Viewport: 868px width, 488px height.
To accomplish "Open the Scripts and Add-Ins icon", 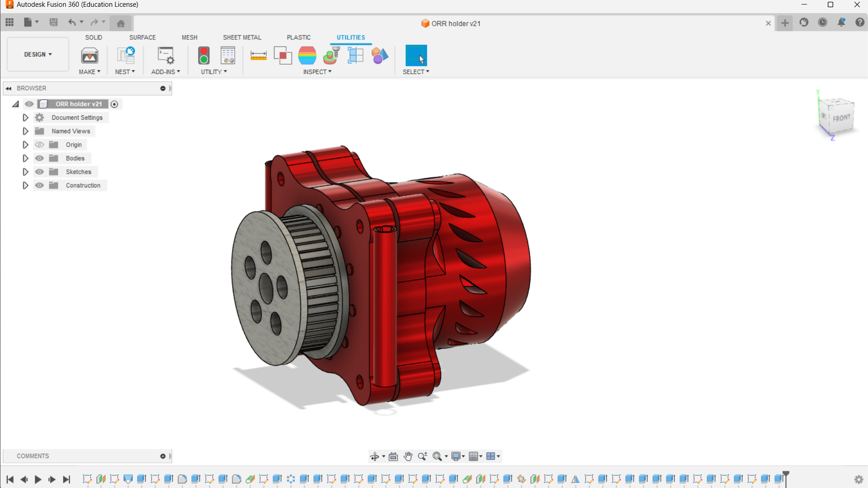I will click(x=165, y=56).
